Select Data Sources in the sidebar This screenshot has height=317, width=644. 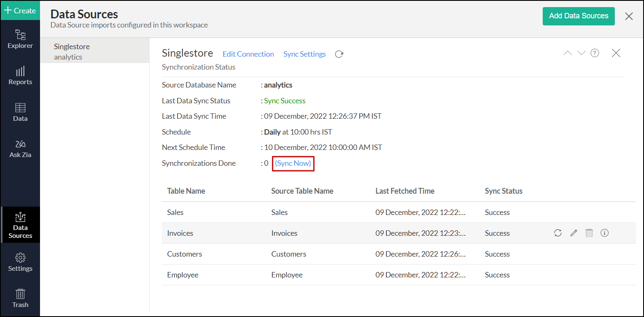(x=20, y=225)
